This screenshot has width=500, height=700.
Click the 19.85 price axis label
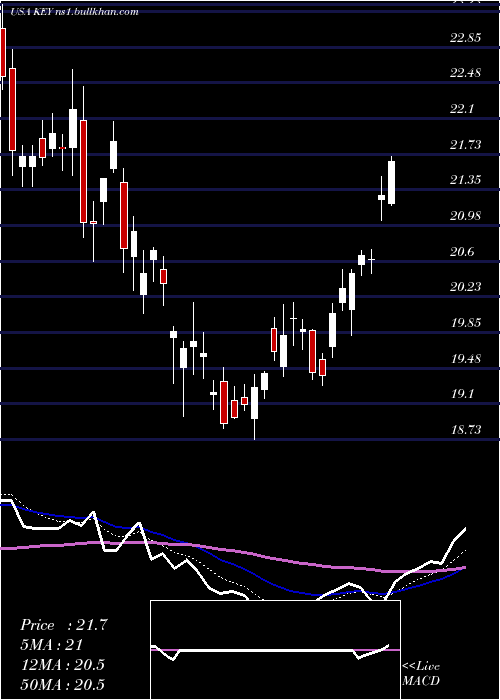[466, 323]
